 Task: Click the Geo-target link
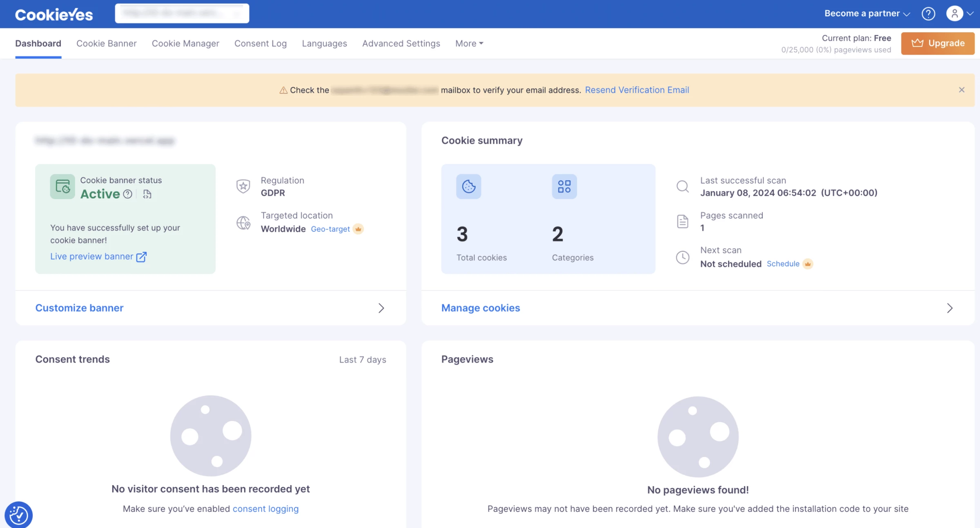330,229
